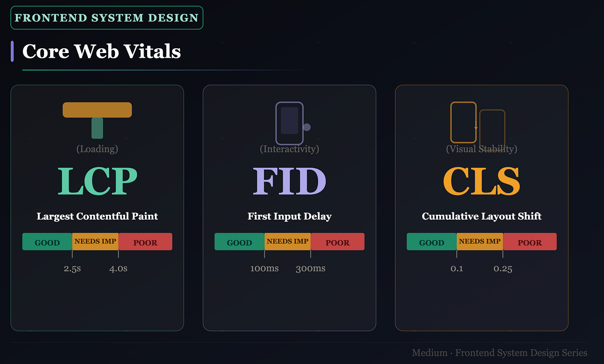Click the large CLS acronym
The height and width of the screenshot is (364, 604).
(481, 182)
